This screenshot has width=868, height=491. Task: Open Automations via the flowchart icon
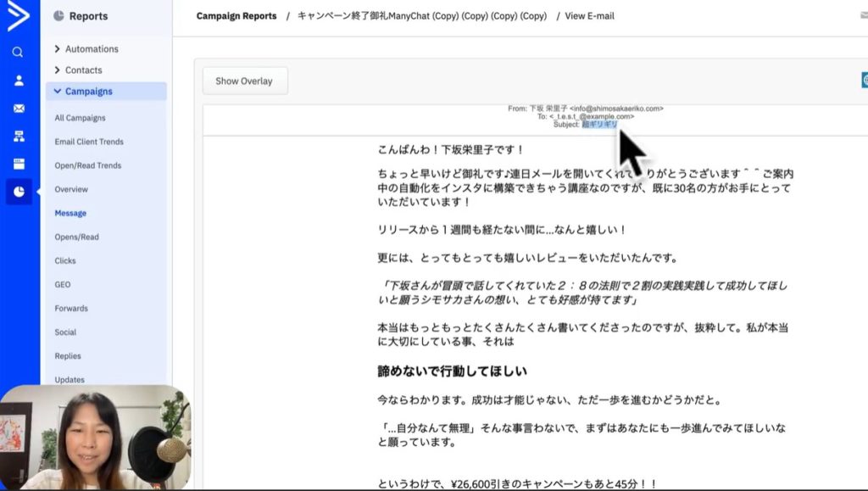(x=18, y=137)
